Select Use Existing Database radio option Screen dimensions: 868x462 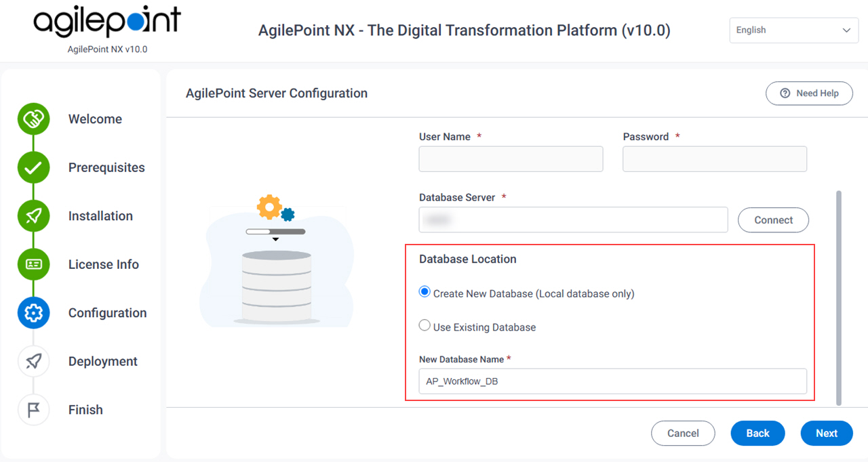pyautogui.click(x=425, y=325)
